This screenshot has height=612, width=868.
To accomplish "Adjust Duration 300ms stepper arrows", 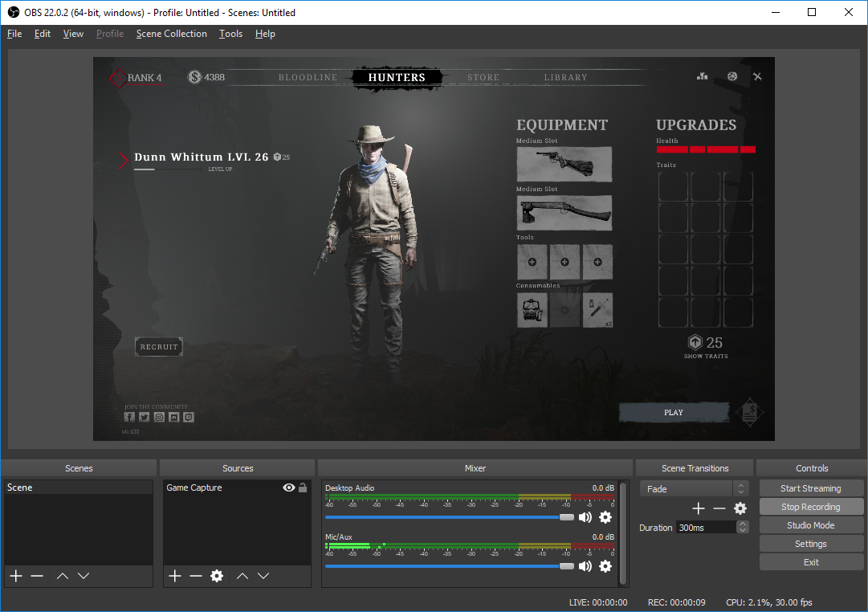I will point(743,527).
